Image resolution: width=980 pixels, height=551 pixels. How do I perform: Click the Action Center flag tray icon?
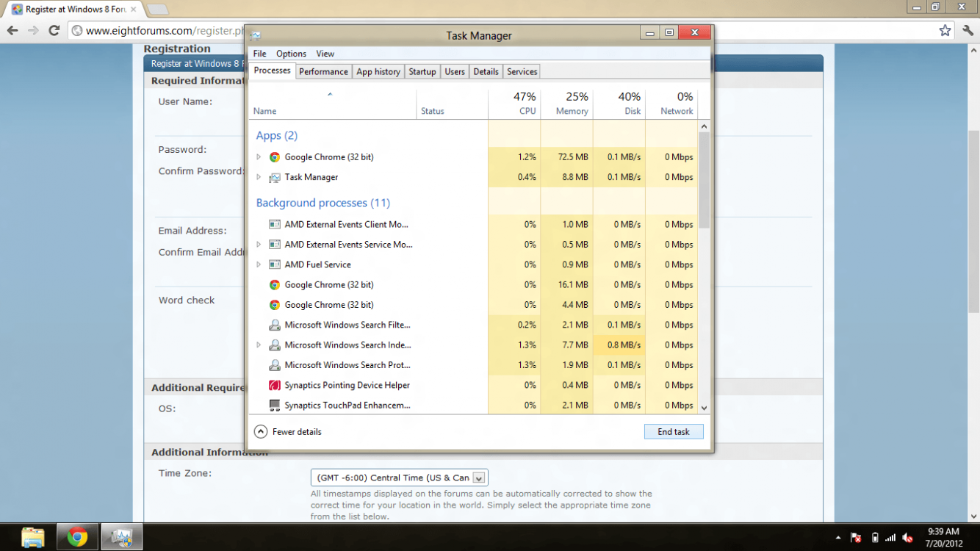tap(856, 538)
